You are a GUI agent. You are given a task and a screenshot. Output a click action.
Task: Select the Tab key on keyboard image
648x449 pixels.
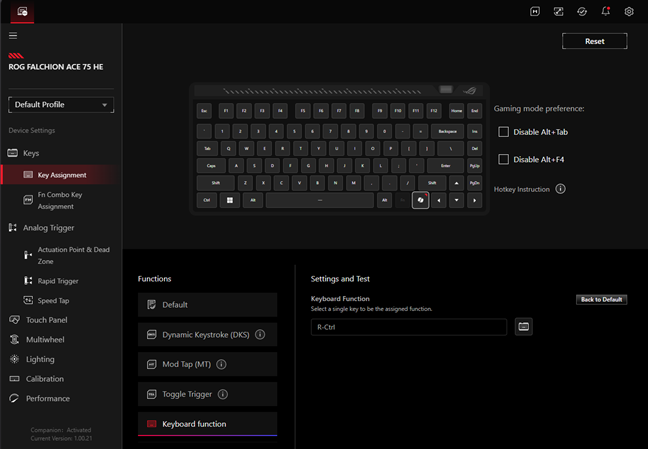tap(207, 148)
